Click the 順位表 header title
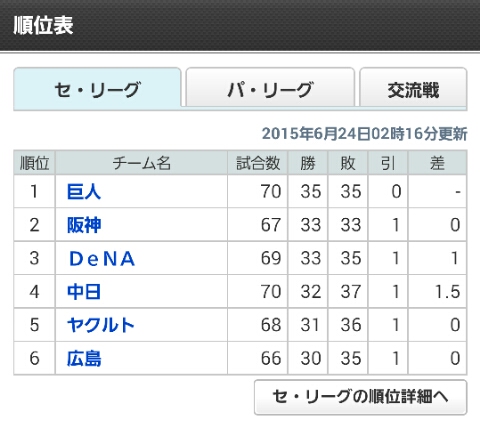This screenshot has width=480, height=428. tap(43, 25)
